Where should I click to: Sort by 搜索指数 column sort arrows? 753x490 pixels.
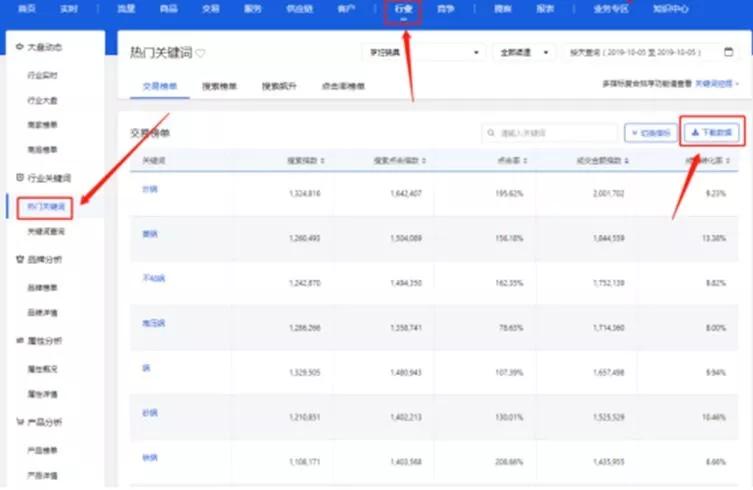(323, 160)
